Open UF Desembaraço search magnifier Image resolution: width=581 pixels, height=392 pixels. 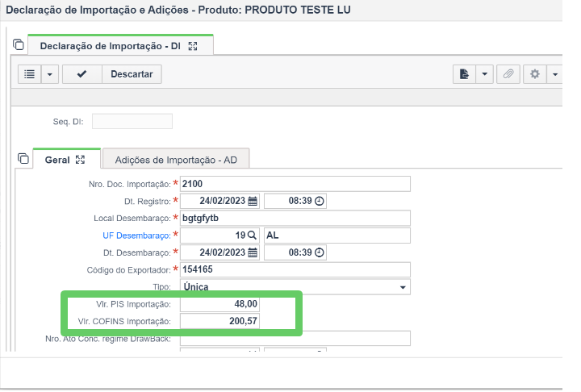click(252, 236)
